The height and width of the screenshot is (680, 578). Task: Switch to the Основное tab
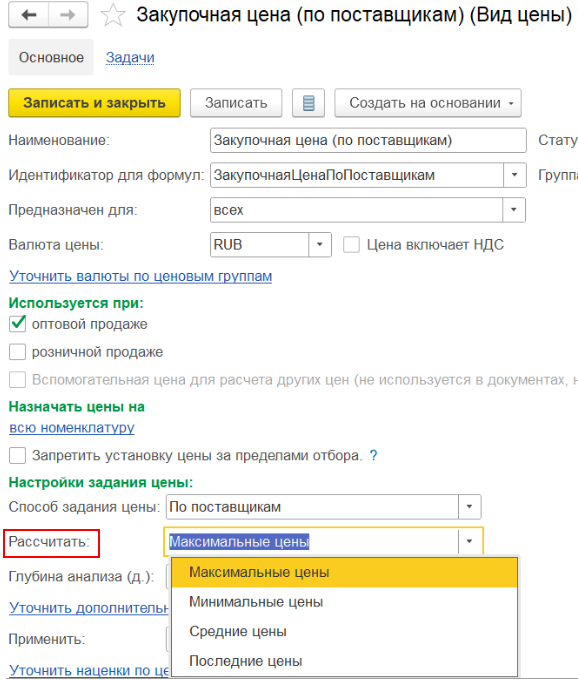click(51, 57)
